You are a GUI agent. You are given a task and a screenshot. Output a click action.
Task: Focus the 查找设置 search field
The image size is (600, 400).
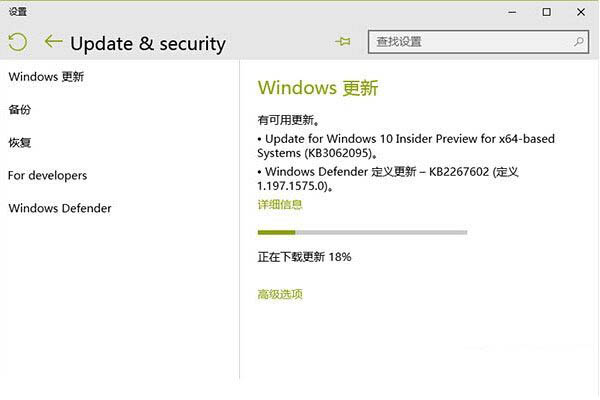click(470, 42)
